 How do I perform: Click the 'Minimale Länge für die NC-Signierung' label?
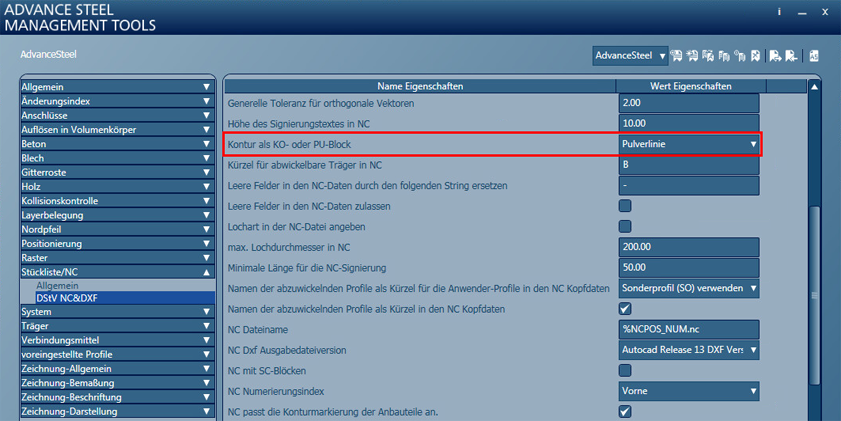(307, 268)
